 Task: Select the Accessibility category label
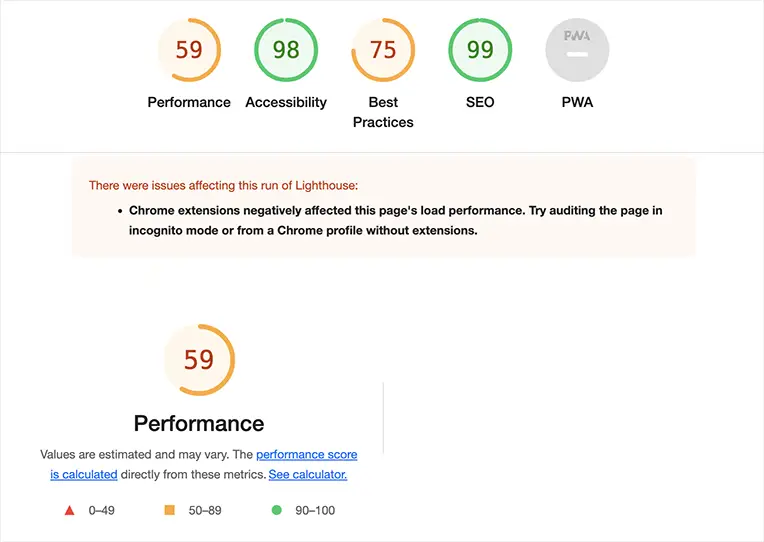click(286, 102)
